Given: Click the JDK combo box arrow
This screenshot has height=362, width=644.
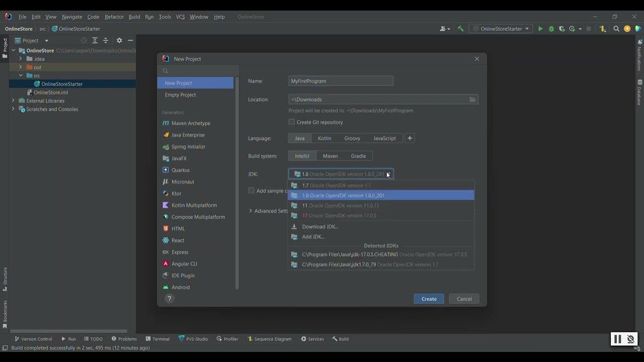Looking at the screenshot, I should pos(388,174).
